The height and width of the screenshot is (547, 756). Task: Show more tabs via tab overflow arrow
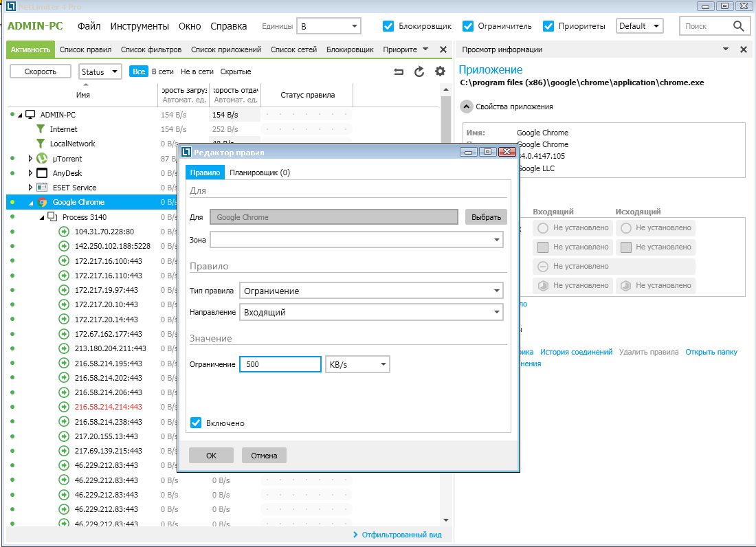[425, 49]
